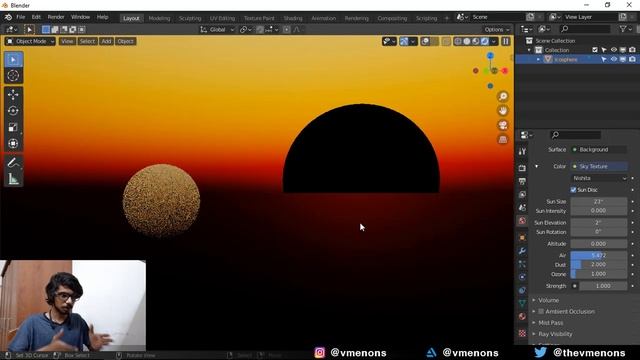640x360 pixels.
Task: Expand the Ray Visibility panel
Action: pos(555,334)
